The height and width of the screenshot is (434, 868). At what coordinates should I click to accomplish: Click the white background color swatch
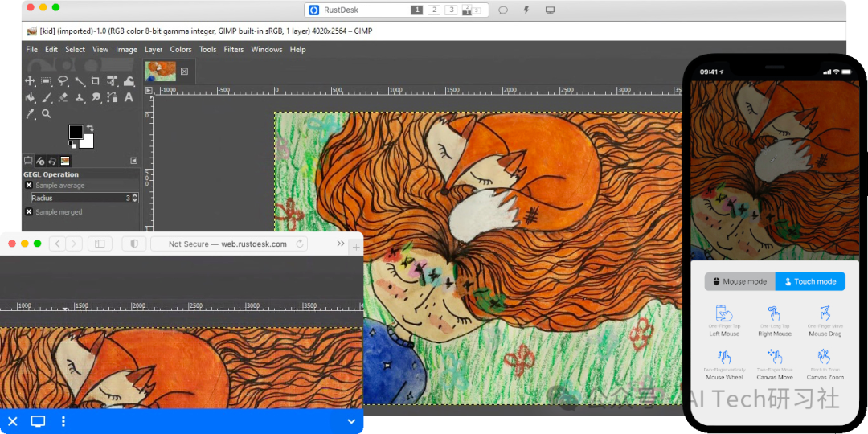(88, 143)
